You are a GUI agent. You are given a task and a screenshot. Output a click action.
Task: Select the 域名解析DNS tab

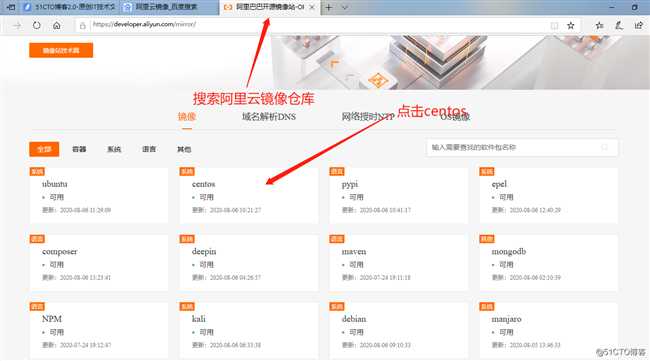pos(269,116)
